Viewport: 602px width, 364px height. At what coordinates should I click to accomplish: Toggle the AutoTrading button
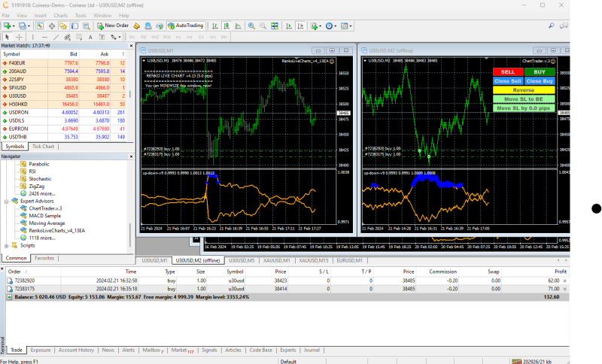[184, 26]
